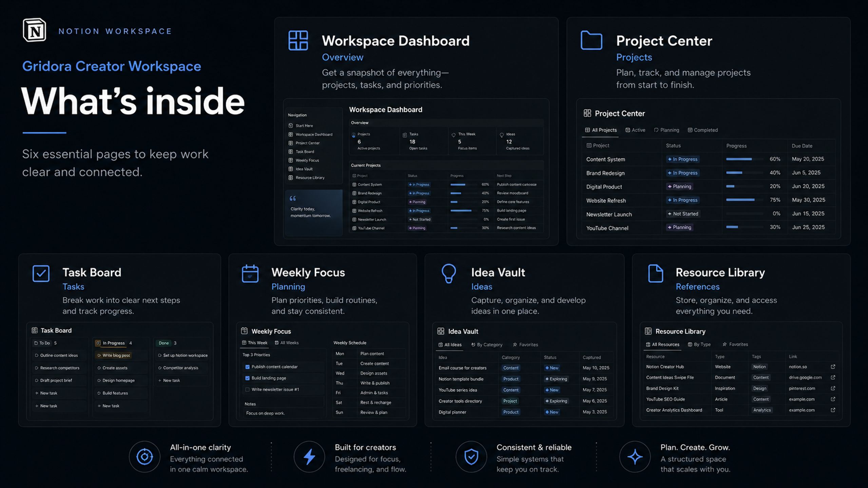The width and height of the screenshot is (868, 488).
Task: Toggle the Publish content calendar checkbox
Action: (247, 367)
